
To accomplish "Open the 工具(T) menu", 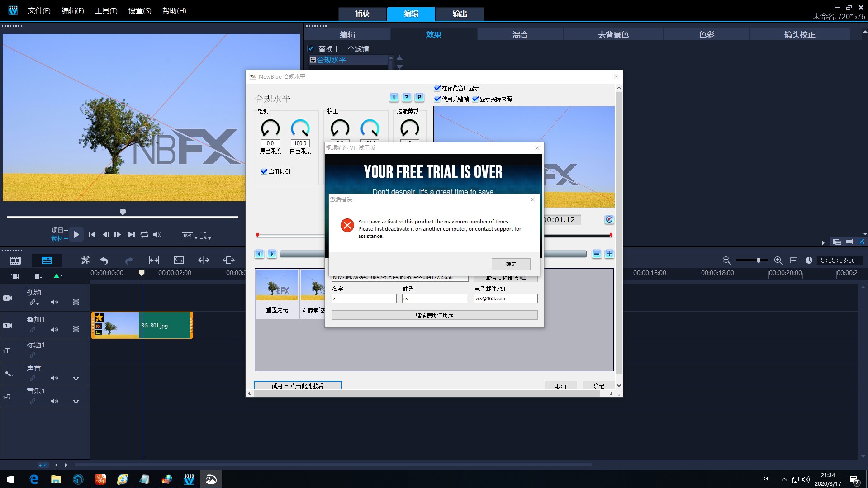I will point(106,10).
